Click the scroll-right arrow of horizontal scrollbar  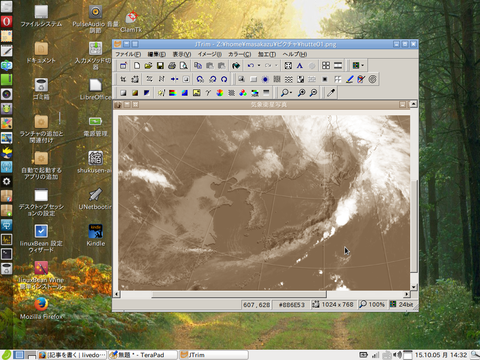click(x=407, y=295)
